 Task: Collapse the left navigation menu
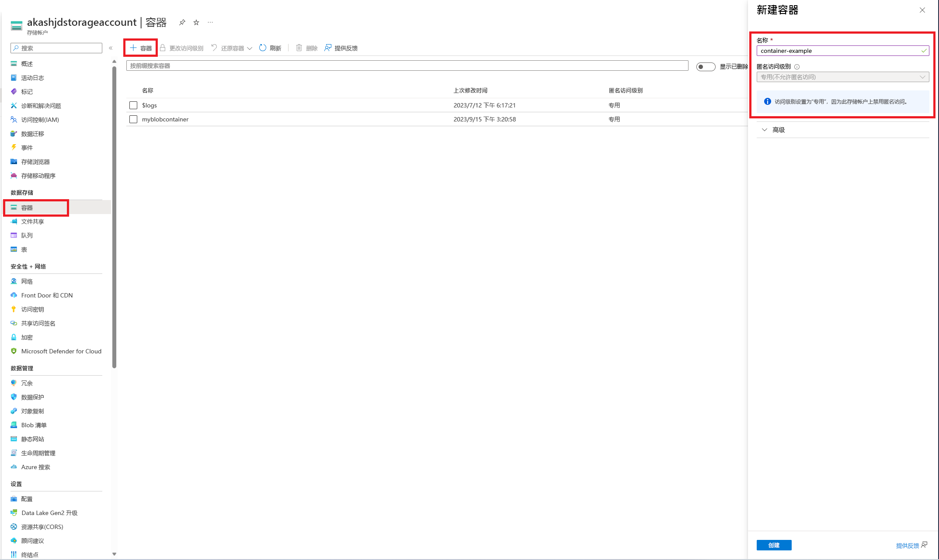point(111,48)
